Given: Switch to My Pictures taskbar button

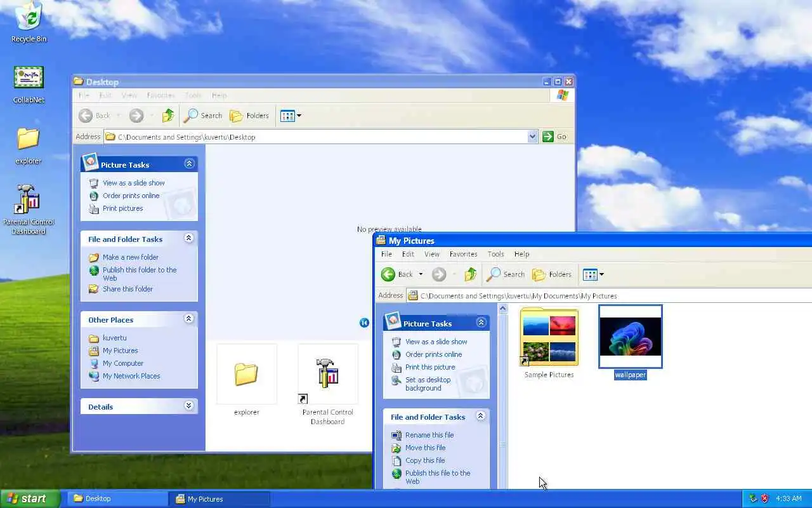Looking at the screenshot, I should (220, 498).
